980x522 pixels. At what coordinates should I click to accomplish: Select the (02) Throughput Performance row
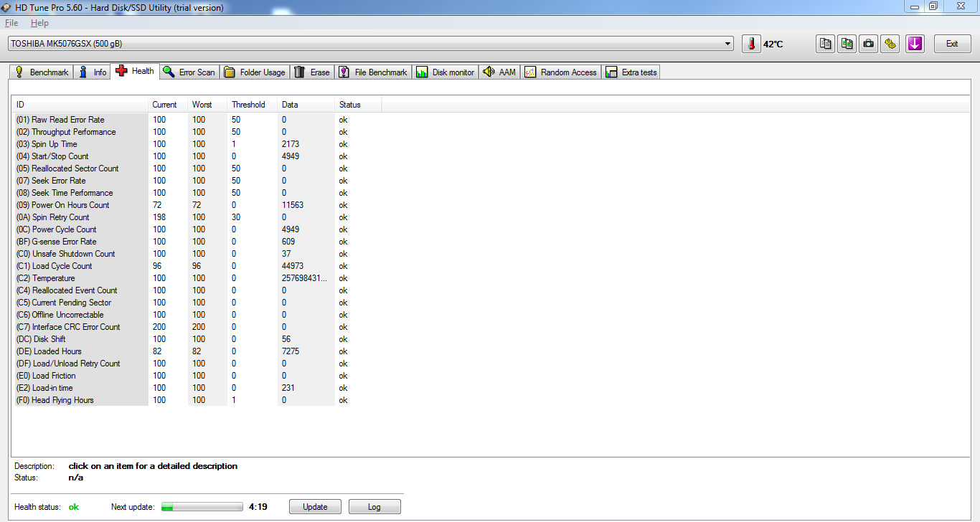coord(197,132)
